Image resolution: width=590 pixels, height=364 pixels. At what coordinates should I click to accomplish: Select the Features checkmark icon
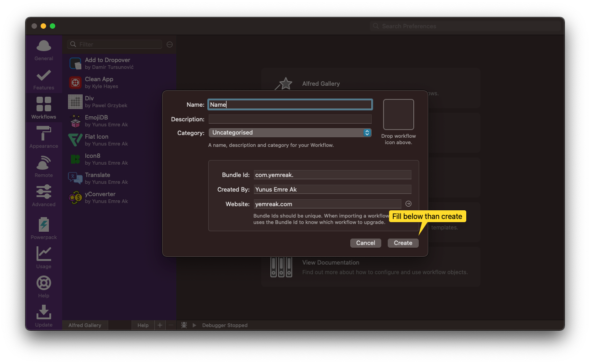[44, 76]
